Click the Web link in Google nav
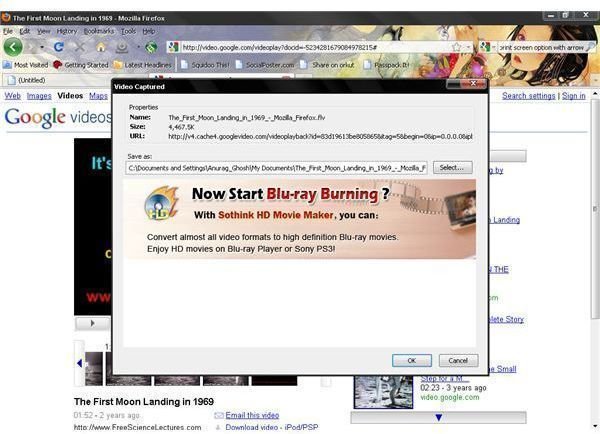This screenshot has height=434, width=600. click(13, 96)
